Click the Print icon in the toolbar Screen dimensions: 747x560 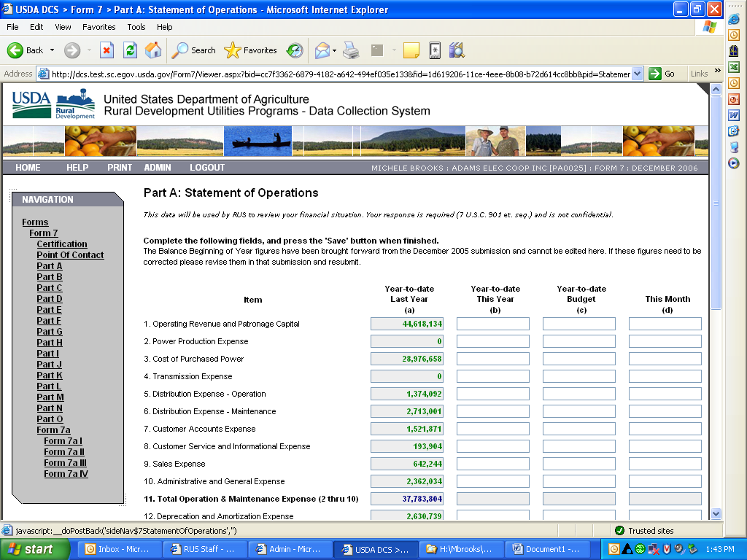coord(351,50)
